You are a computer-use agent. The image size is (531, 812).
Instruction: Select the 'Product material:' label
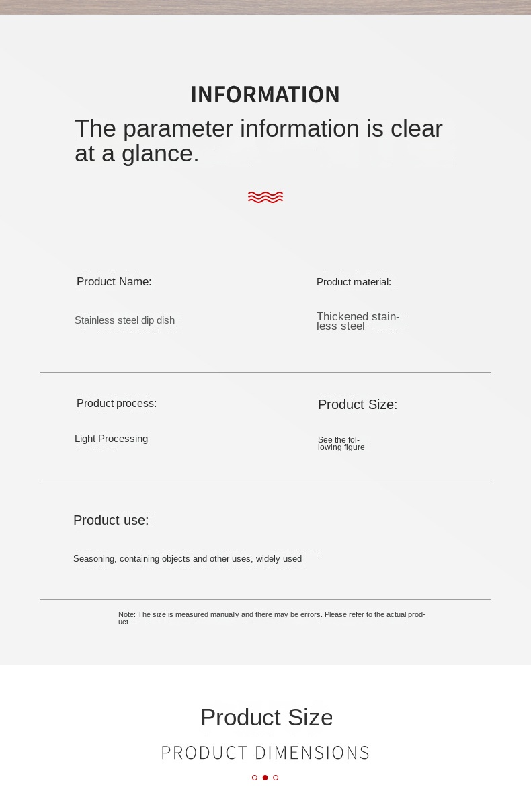pyautogui.click(x=354, y=282)
